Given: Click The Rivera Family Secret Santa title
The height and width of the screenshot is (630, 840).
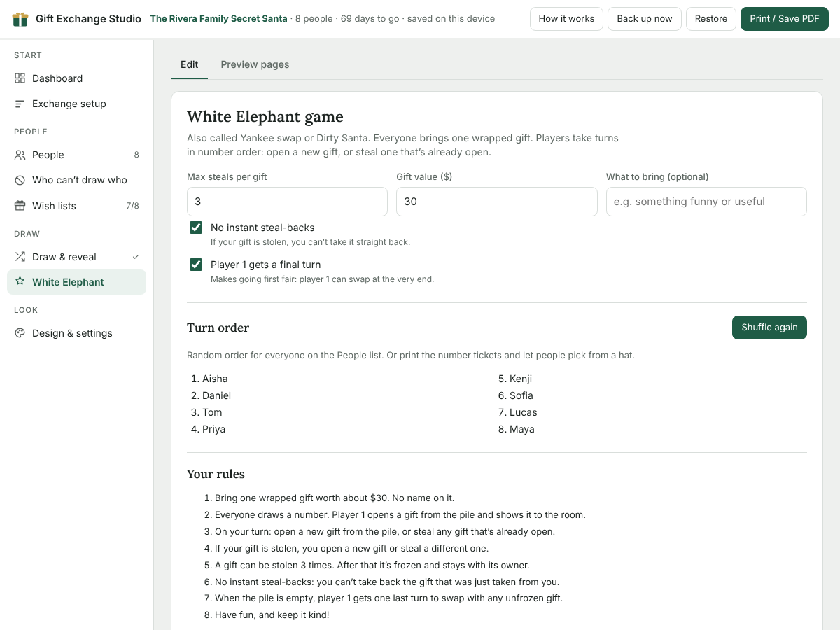Looking at the screenshot, I should [x=218, y=19].
